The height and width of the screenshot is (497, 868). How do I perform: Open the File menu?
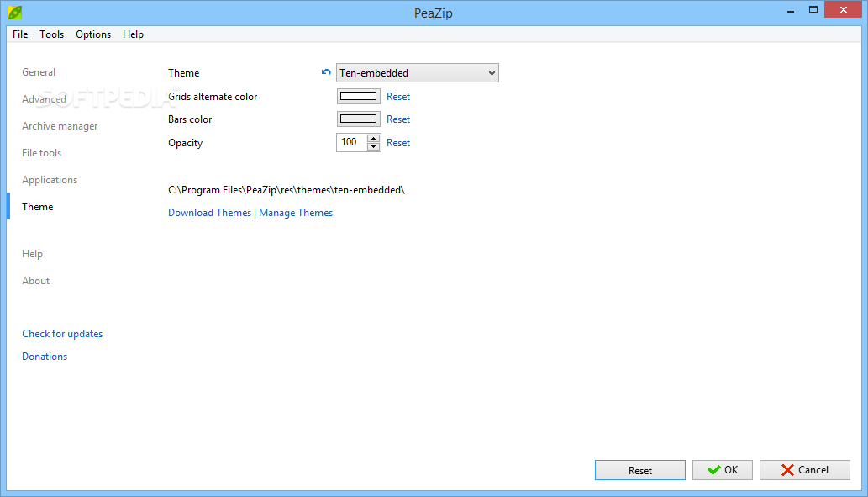click(20, 34)
